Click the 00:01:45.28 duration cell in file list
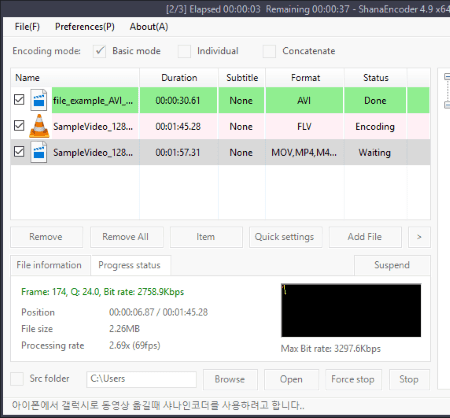 point(178,127)
